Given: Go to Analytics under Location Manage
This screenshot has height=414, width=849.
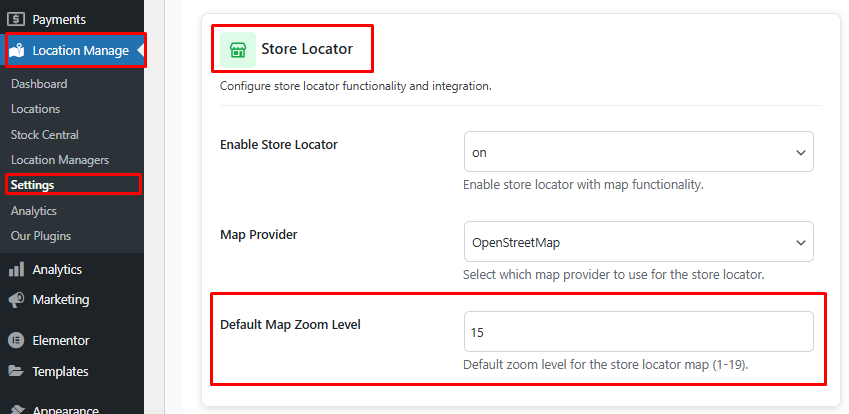Looking at the screenshot, I should click(34, 211).
